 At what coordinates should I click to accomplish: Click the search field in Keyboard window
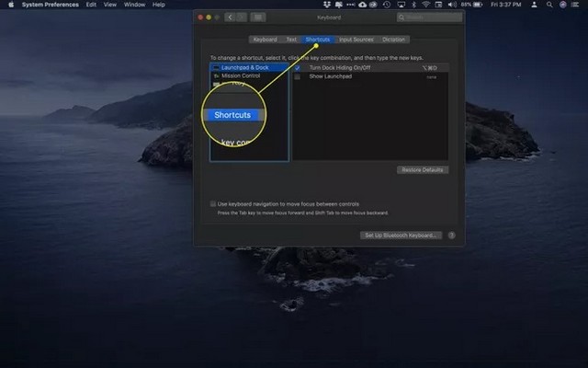tap(427, 17)
